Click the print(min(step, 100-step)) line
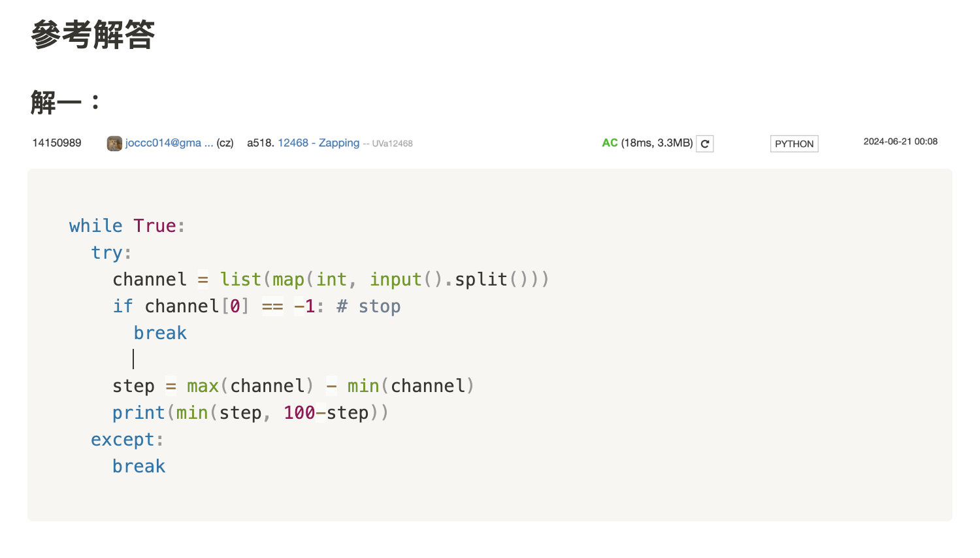 (x=250, y=413)
